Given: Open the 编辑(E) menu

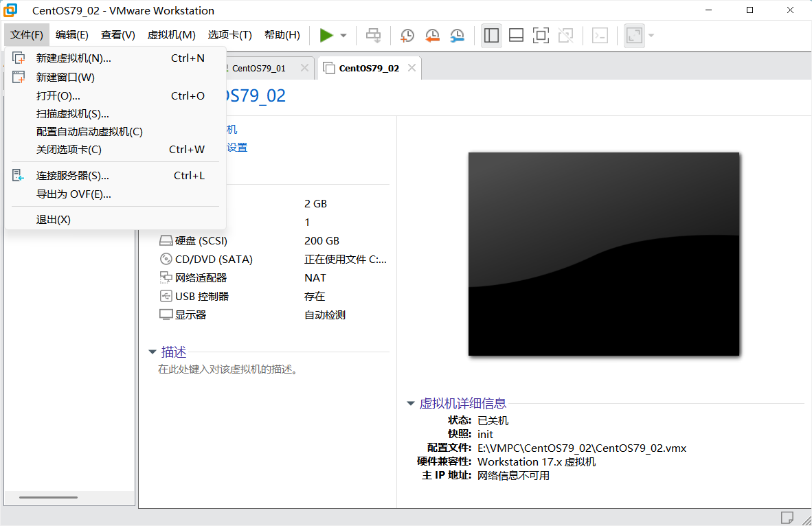Looking at the screenshot, I should 72,35.
